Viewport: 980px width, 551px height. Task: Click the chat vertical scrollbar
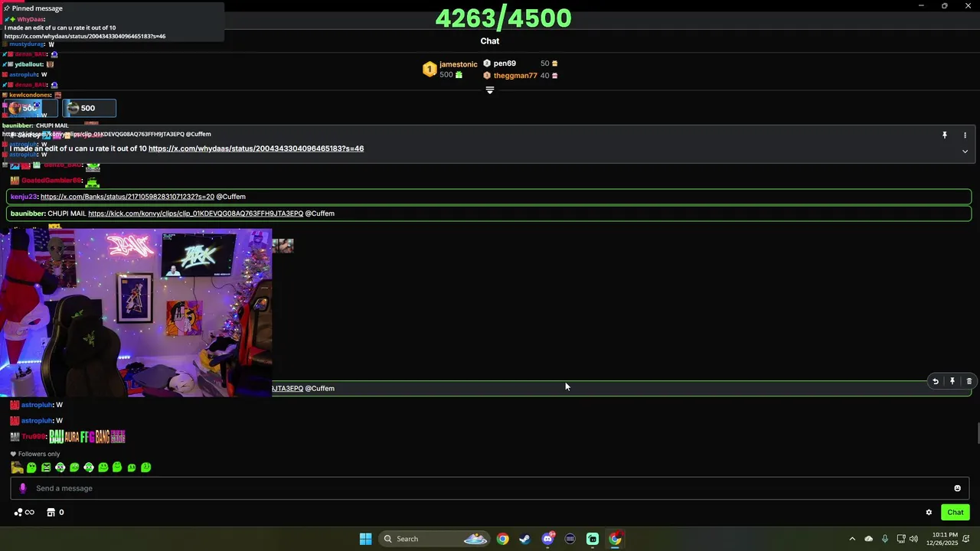[978, 433]
